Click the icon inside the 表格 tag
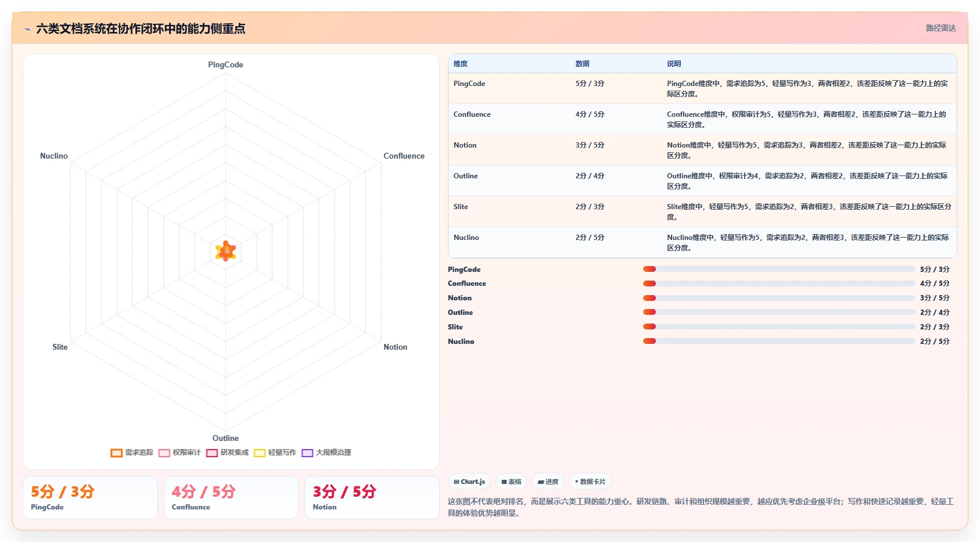 pos(504,482)
